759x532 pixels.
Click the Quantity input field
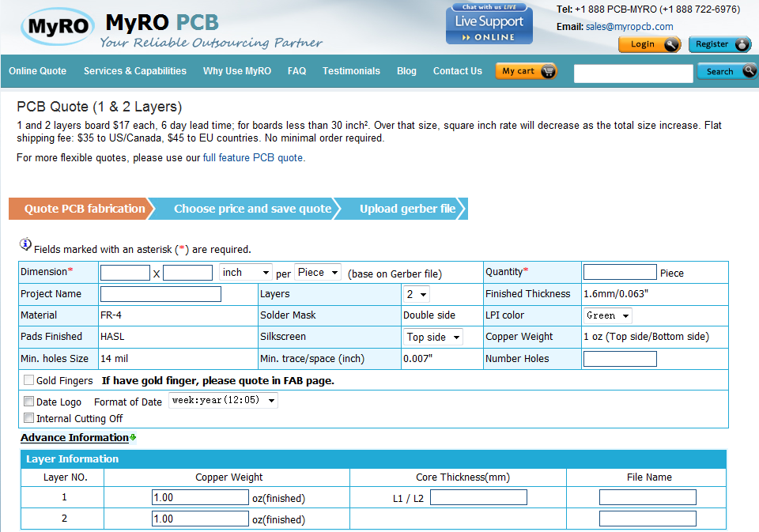pos(620,272)
